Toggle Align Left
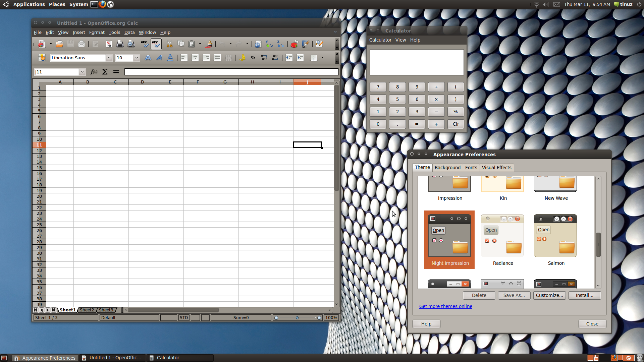644x362 pixels. click(x=184, y=58)
